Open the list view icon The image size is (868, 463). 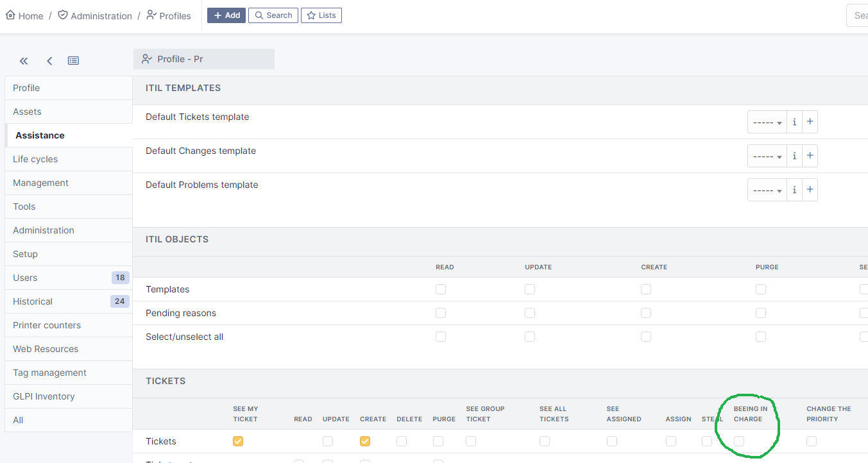[x=74, y=61]
